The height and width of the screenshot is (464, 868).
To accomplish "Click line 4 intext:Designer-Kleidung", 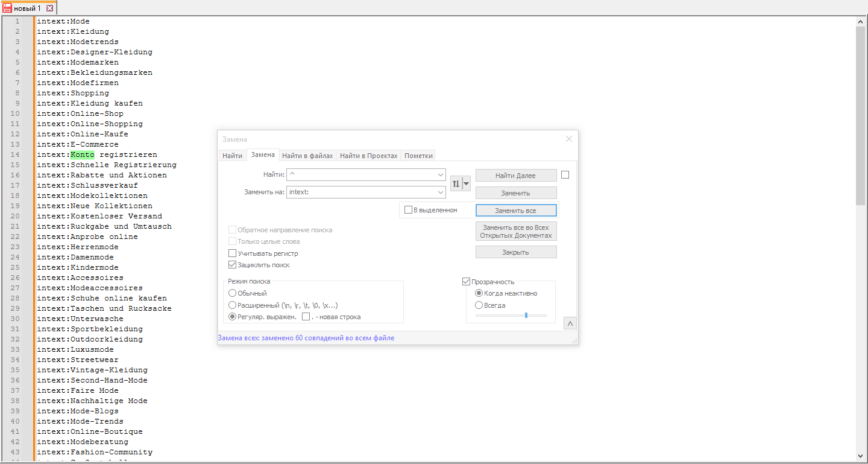I will point(95,52).
